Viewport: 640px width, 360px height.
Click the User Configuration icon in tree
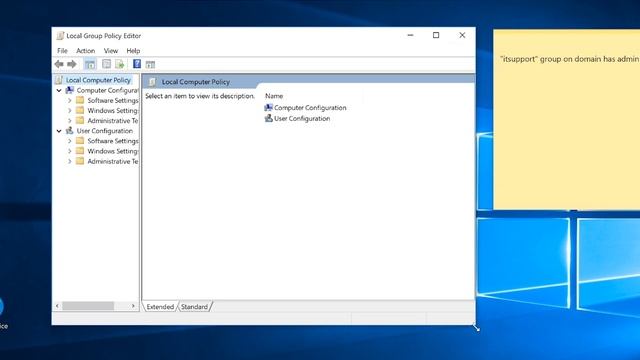click(70, 131)
